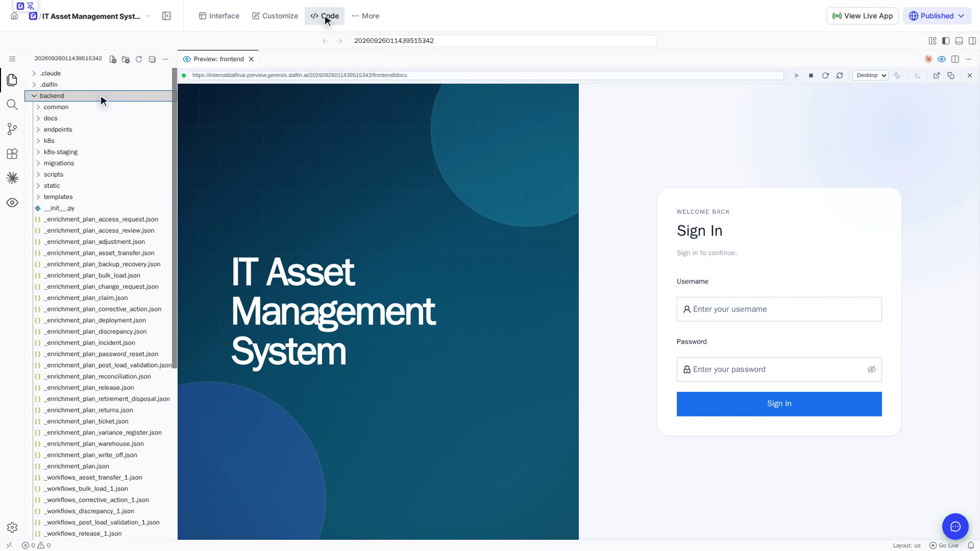Toggle the bottom panel layout
This screenshot has height=551, width=980.
959,41
